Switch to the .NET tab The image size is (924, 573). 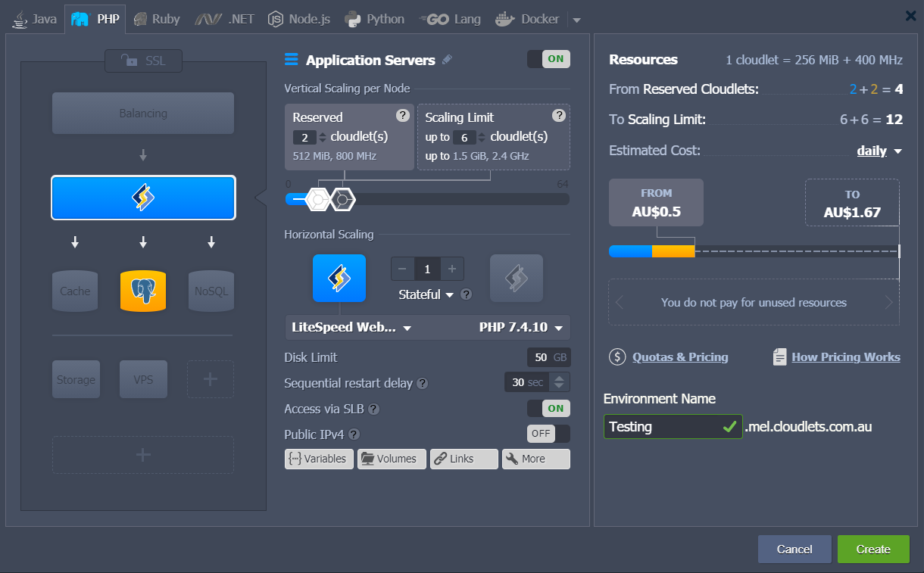pyautogui.click(x=225, y=19)
